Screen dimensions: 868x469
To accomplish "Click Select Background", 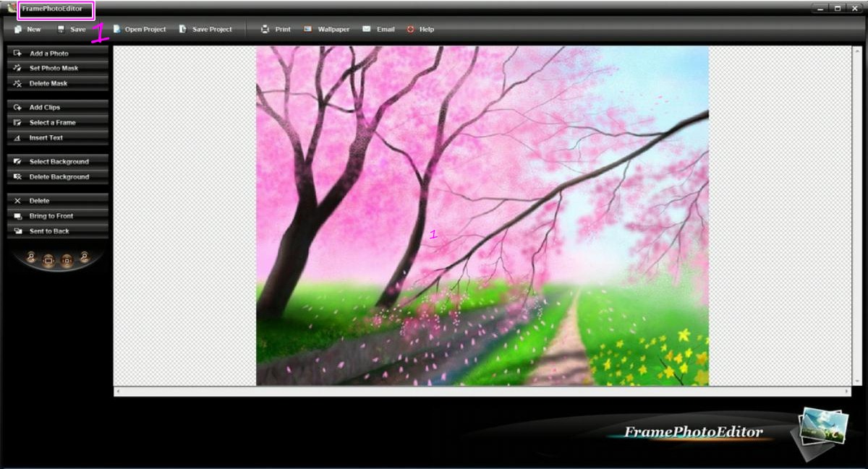I will click(x=58, y=162).
